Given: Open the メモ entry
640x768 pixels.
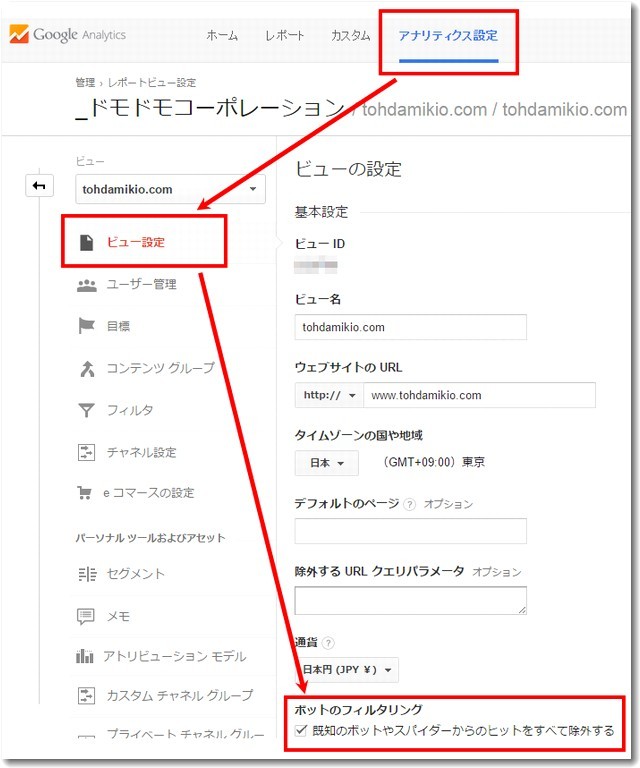Looking at the screenshot, I should pyautogui.click(x=119, y=616).
